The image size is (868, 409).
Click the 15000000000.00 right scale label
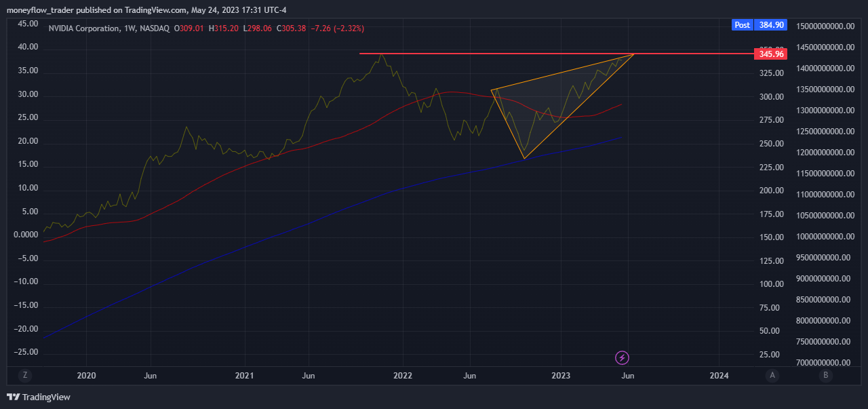(x=825, y=26)
